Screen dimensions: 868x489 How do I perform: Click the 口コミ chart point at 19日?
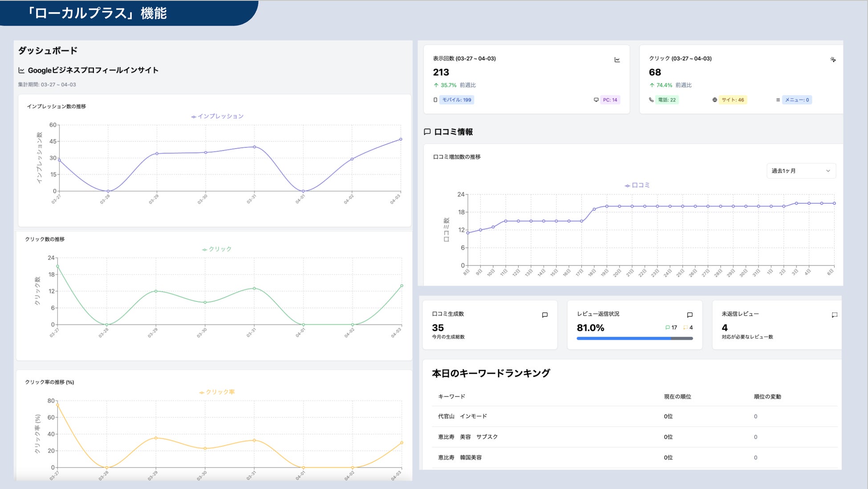607,206
